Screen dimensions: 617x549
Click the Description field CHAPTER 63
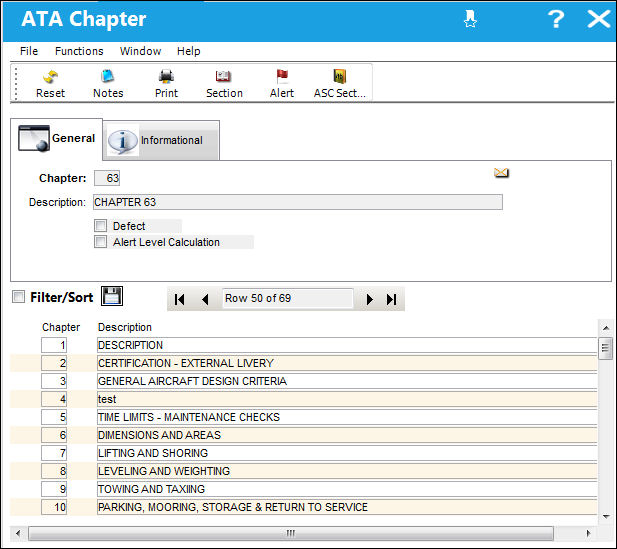pyautogui.click(x=298, y=202)
